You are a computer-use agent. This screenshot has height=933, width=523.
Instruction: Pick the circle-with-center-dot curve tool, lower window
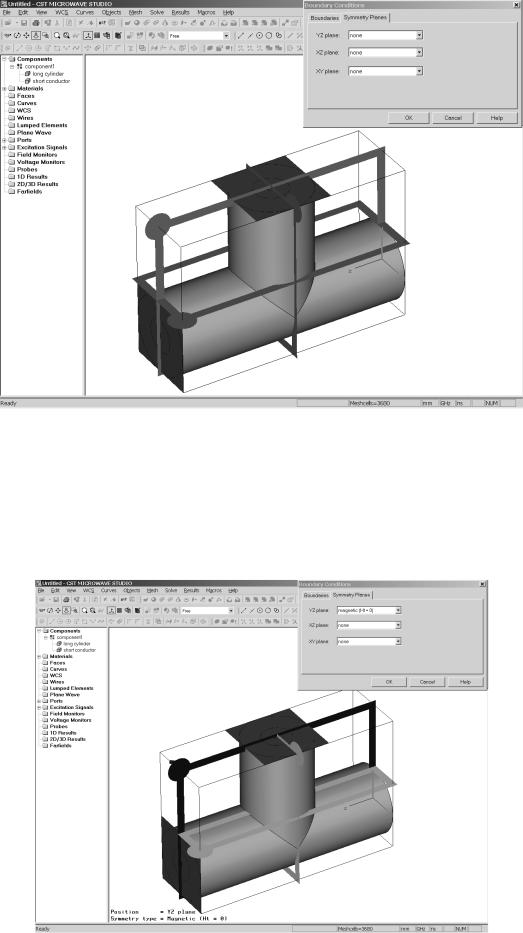(x=259, y=610)
